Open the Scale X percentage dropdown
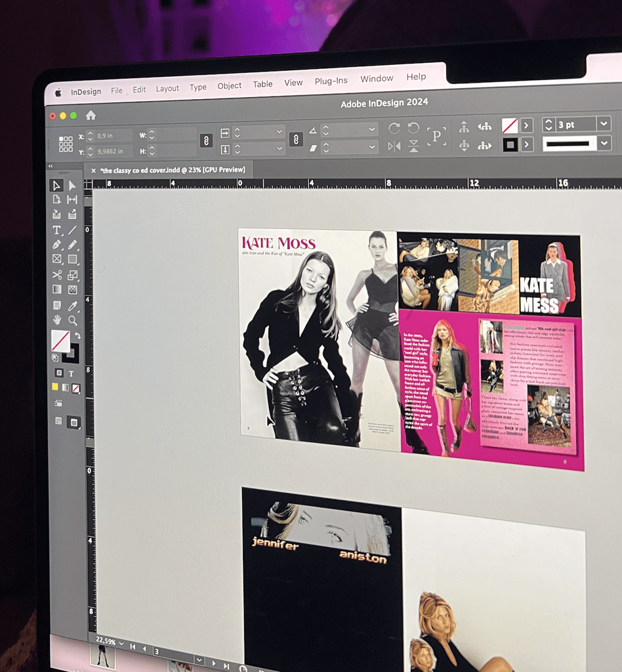The width and height of the screenshot is (622, 672). [280, 131]
